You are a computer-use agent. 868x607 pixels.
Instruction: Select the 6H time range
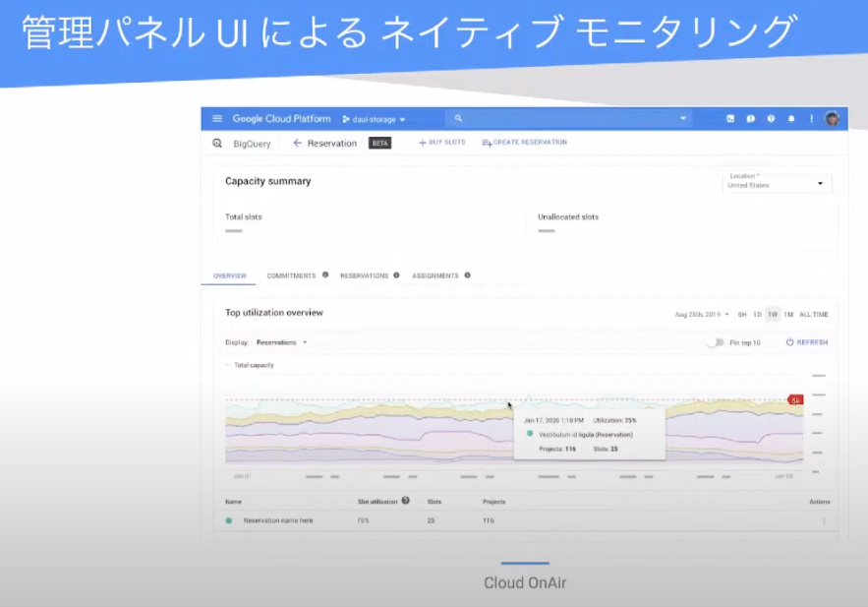coord(742,315)
